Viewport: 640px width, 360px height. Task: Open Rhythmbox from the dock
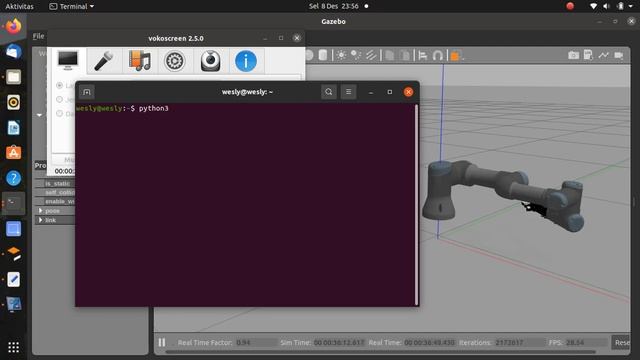coord(13,102)
